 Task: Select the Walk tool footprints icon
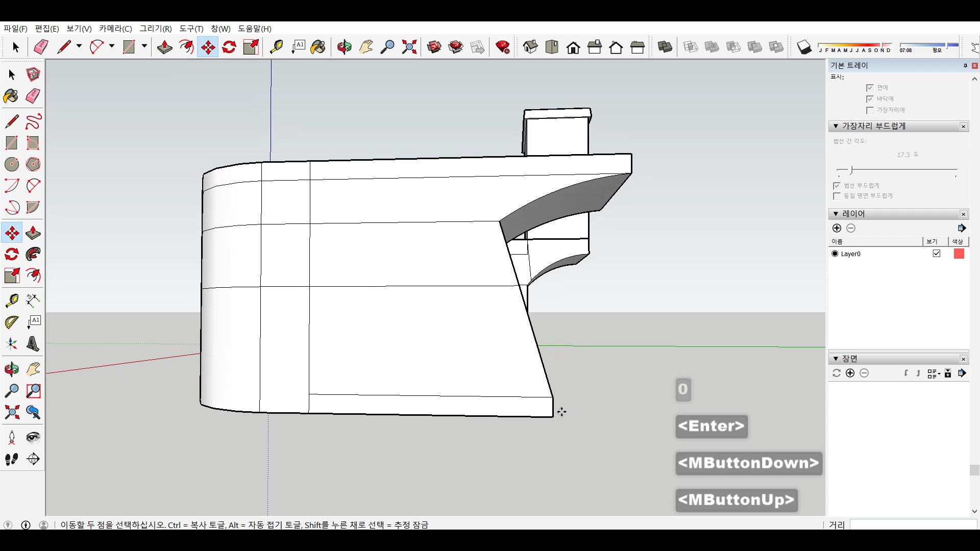coord(11,459)
